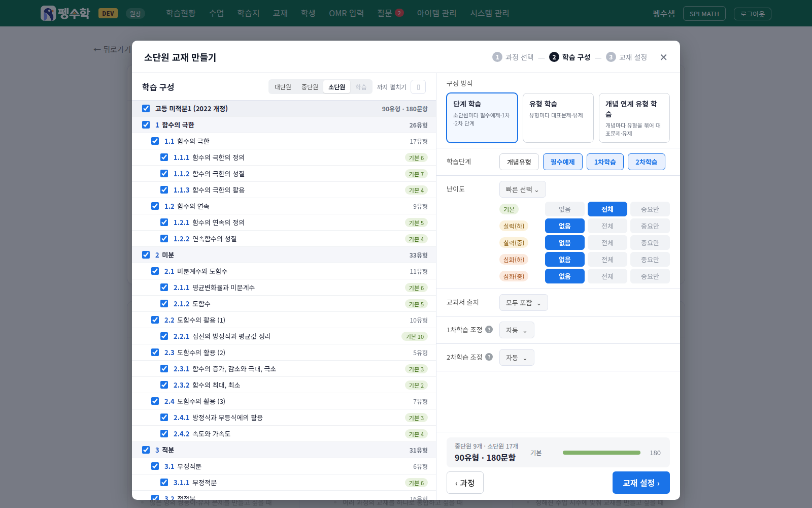This screenshot has width=812, height=508.
Task: Click the 질문 notification badge
Action: 399,13
